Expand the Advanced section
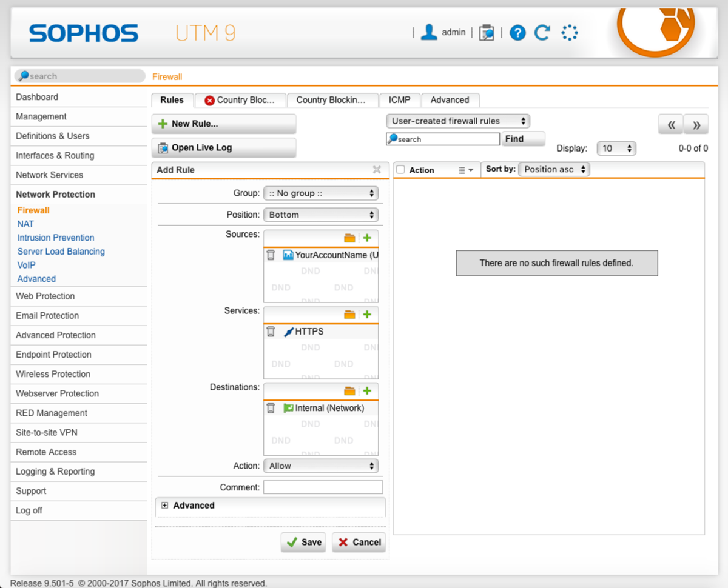Viewport: 728px width, 588px height. (x=165, y=505)
